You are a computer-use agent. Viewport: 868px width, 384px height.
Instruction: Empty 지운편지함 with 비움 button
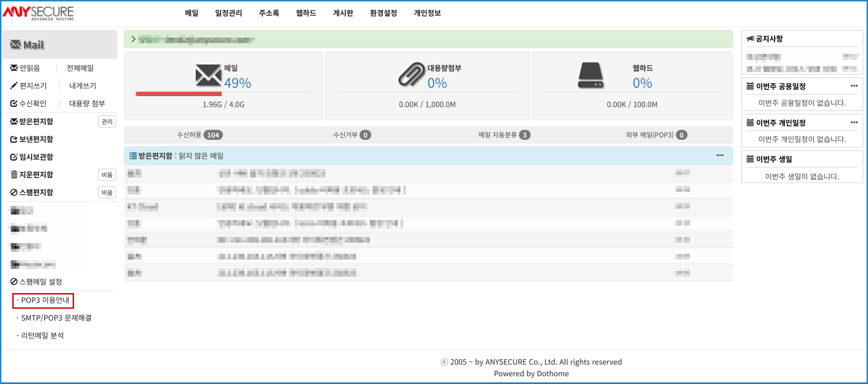(107, 175)
